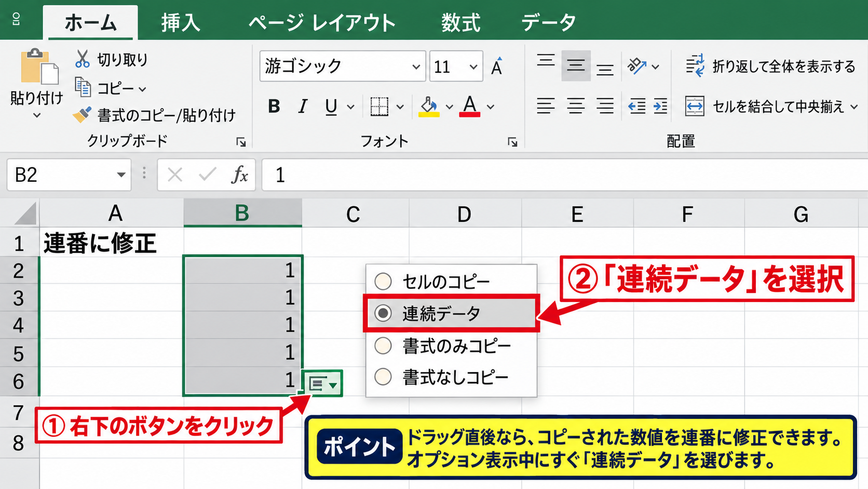Open the 貼り付け dropdown arrow
This screenshot has width=868, height=489.
coord(36,115)
